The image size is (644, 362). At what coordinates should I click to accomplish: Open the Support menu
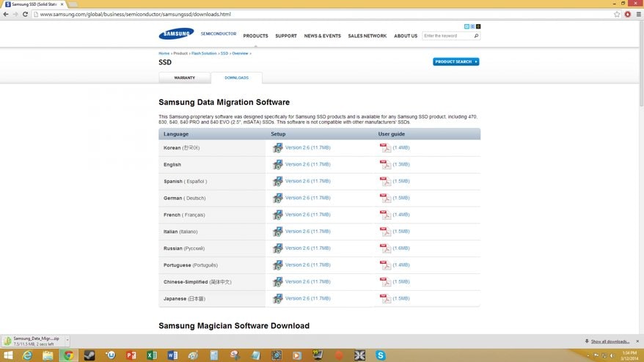pyautogui.click(x=286, y=36)
